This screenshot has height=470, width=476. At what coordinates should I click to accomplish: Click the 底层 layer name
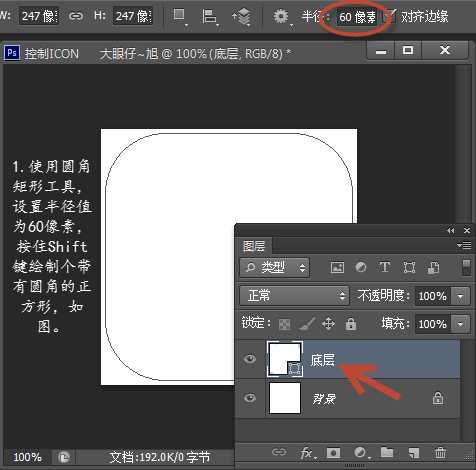pyautogui.click(x=322, y=360)
